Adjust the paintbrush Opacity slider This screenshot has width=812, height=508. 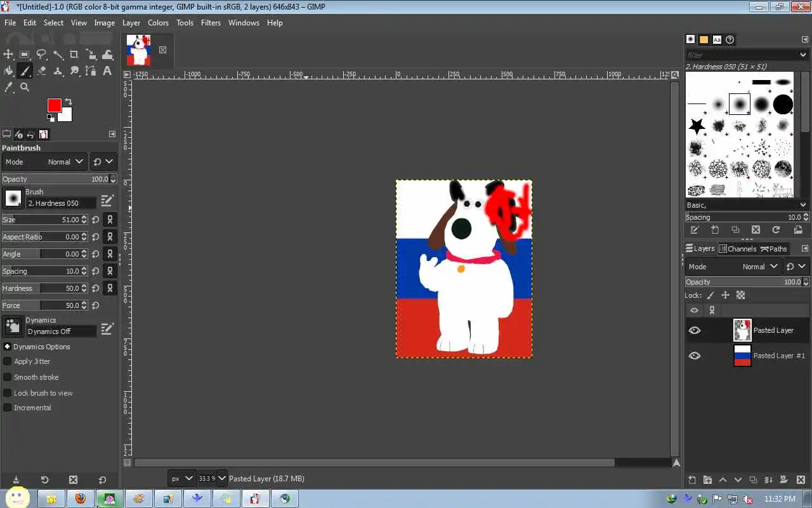(59, 179)
